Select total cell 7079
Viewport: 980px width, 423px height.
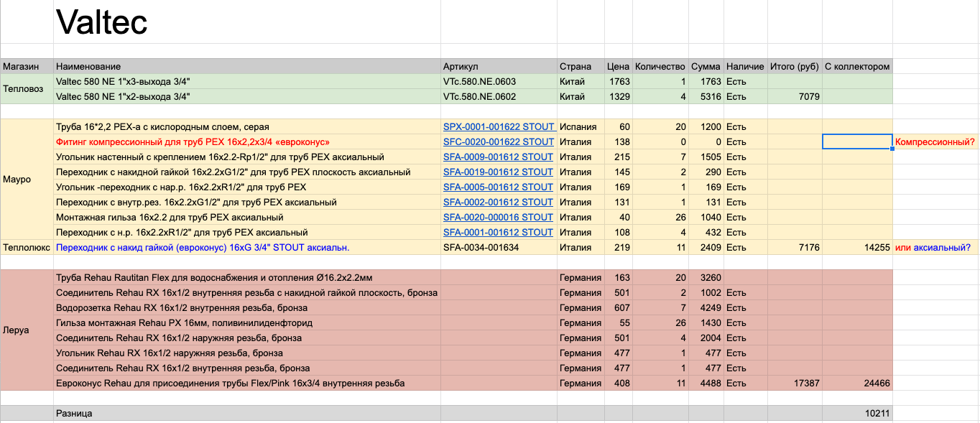(x=795, y=96)
